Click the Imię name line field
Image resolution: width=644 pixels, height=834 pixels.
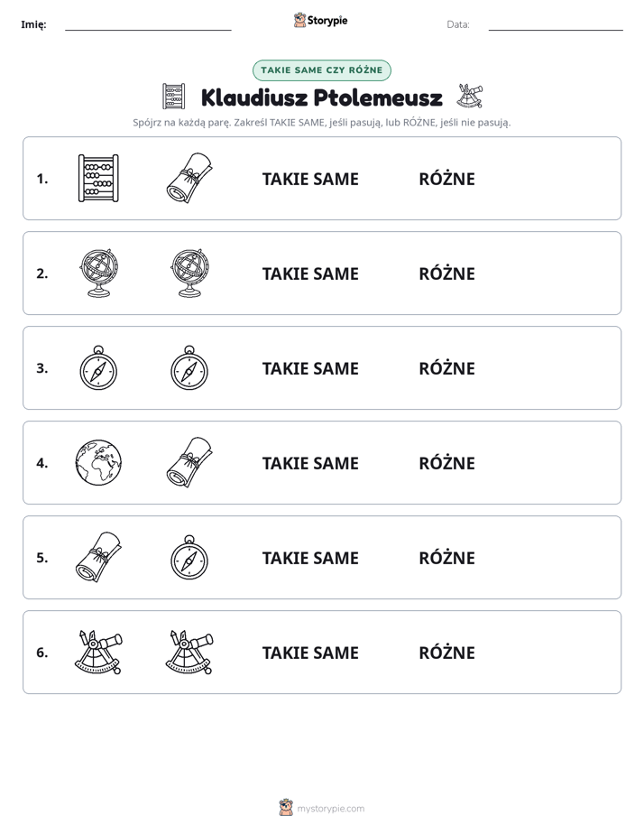pyautogui.click(x=148, y=24)
